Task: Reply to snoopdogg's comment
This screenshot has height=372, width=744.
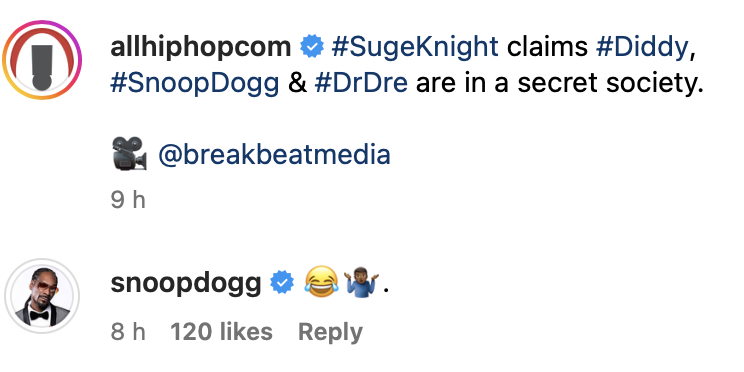Action: click(330, 332)
